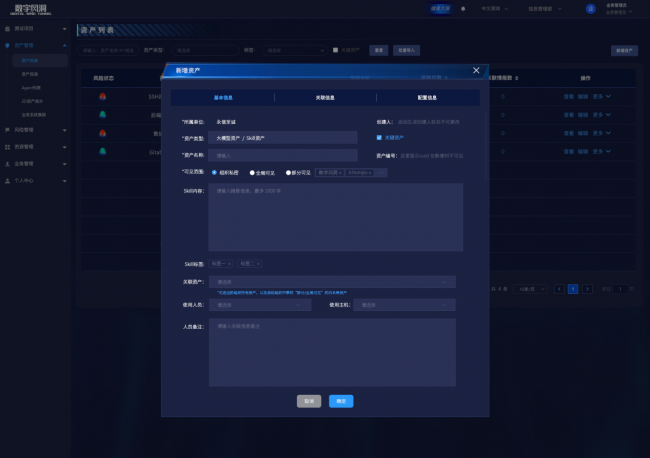Close the 新增资产 dialog

tap(476, 70)
